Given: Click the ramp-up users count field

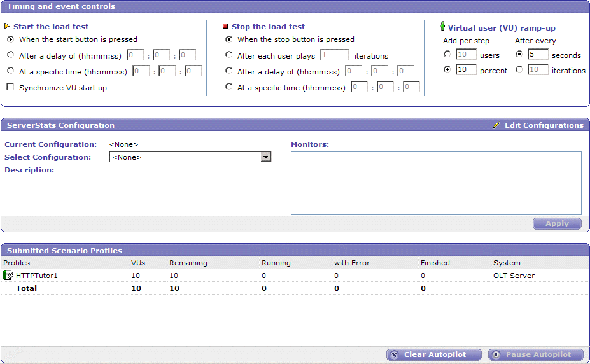Looking at the screenshot, I should 466,54.
